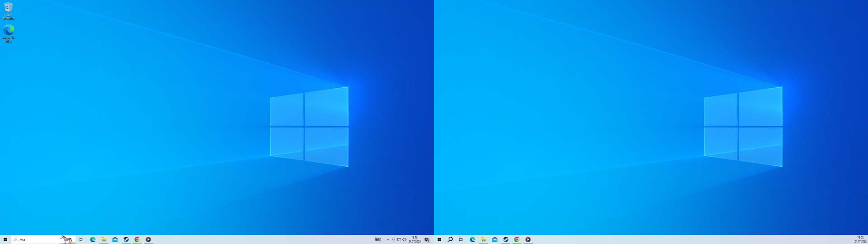Select the Microsoft Edge desktop shortcut
The height and width of the screenshot is (244, 868).
(8, 33)
